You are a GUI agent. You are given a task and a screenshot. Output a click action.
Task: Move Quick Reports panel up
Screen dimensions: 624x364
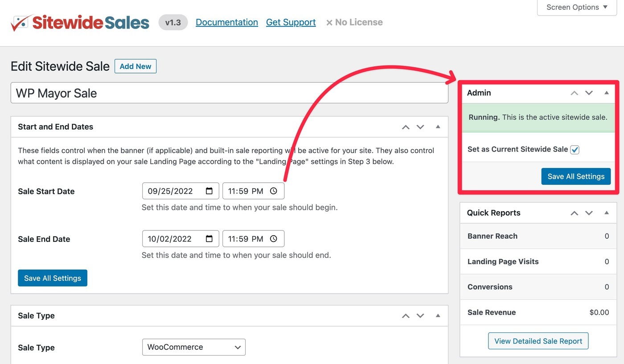coord(575,213)
